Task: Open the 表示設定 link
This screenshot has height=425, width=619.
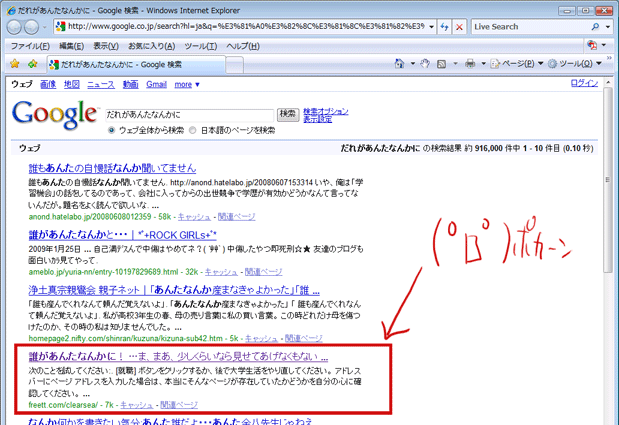Action: (317, 119)
